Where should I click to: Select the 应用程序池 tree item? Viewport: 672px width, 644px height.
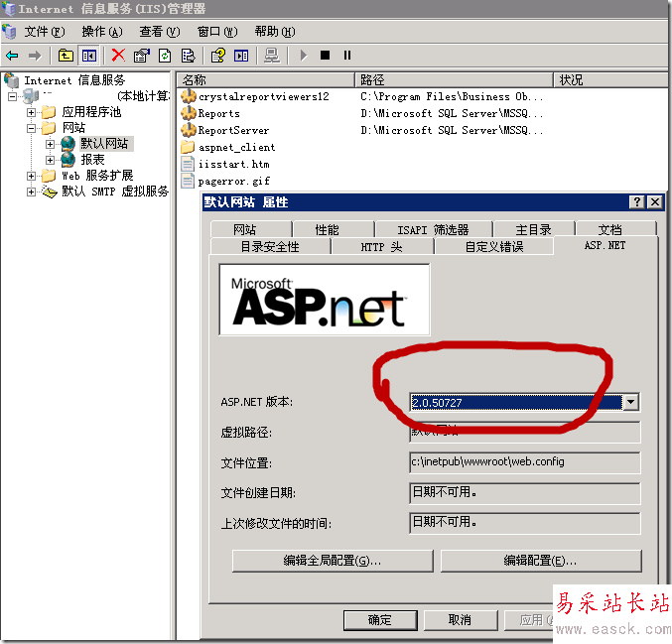(x=91, y=112)
